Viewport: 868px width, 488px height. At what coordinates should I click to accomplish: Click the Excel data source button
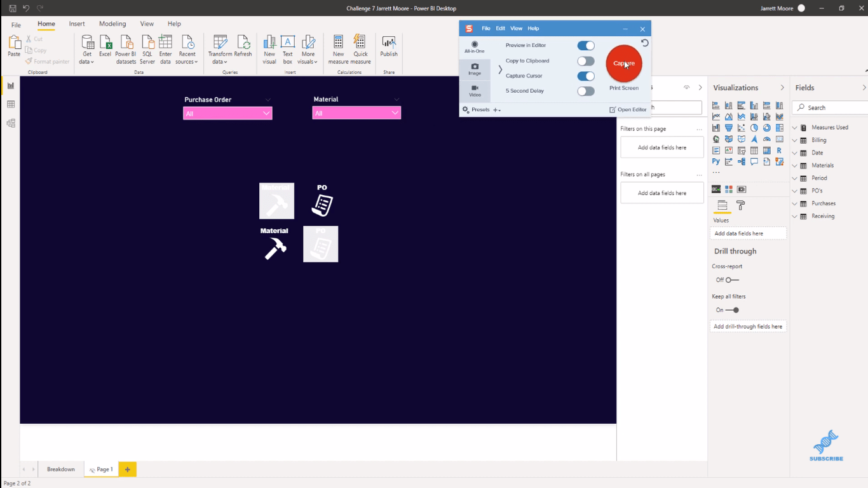click(x=105, y=46)
